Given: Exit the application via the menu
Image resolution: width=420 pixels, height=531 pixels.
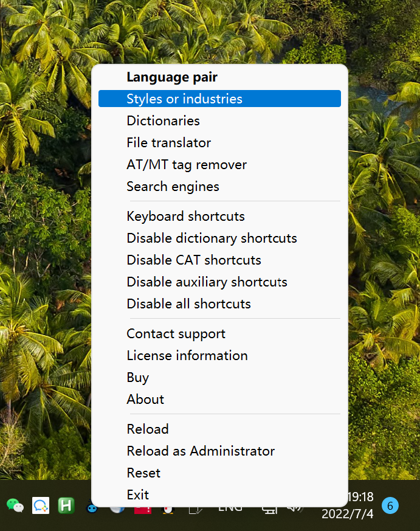Looking at the screenshot, I should (x=137, y=495).
